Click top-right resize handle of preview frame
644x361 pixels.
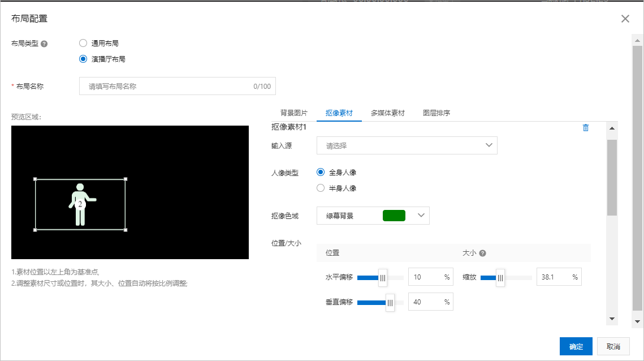[126, 179]
